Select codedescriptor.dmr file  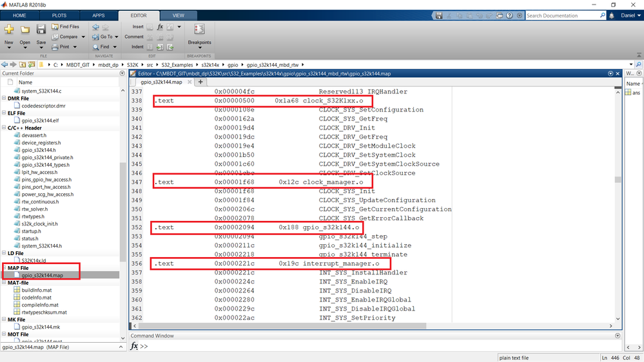[44, 106]
